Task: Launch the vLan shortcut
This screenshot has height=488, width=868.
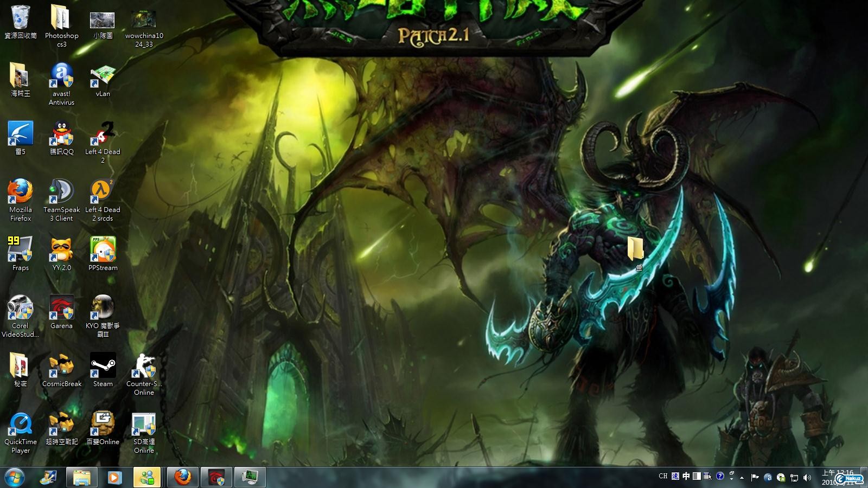Action: coord(103,80)
